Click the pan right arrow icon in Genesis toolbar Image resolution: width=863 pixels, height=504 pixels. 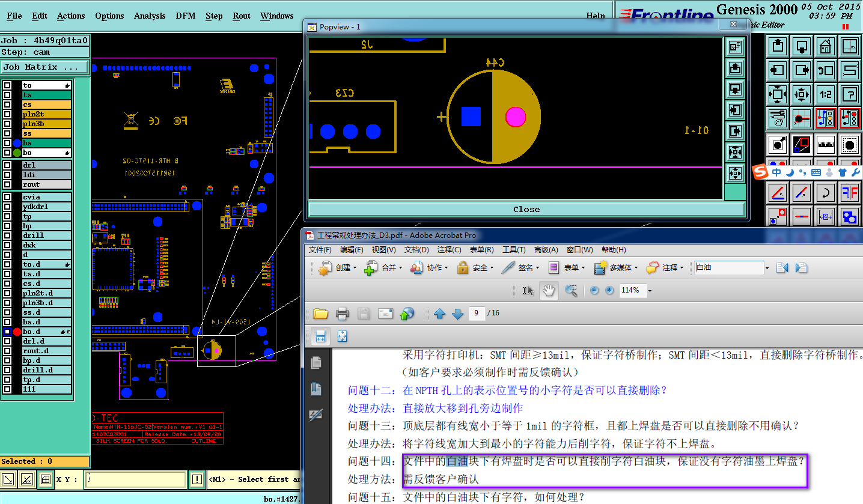tap(802, 70)
